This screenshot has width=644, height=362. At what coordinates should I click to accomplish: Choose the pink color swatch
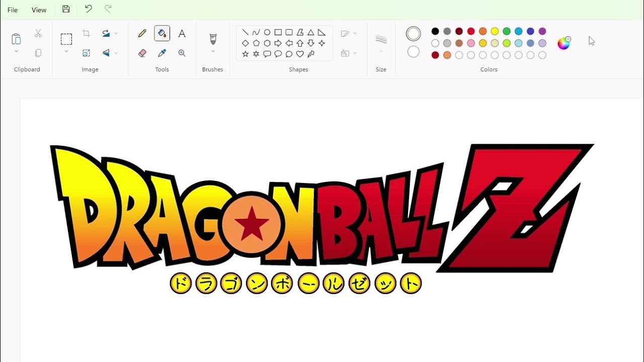(471, 43)
